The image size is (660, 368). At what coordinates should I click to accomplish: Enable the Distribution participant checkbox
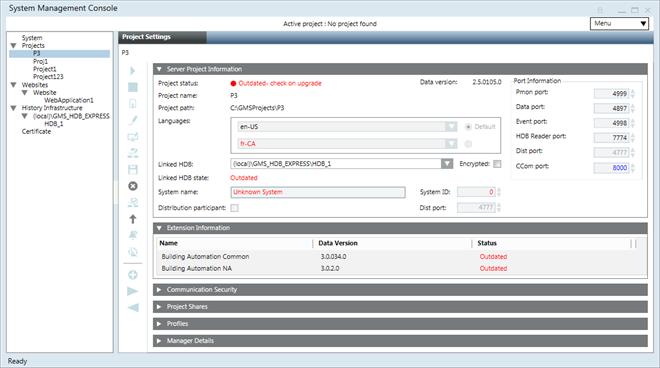point(234,208)
